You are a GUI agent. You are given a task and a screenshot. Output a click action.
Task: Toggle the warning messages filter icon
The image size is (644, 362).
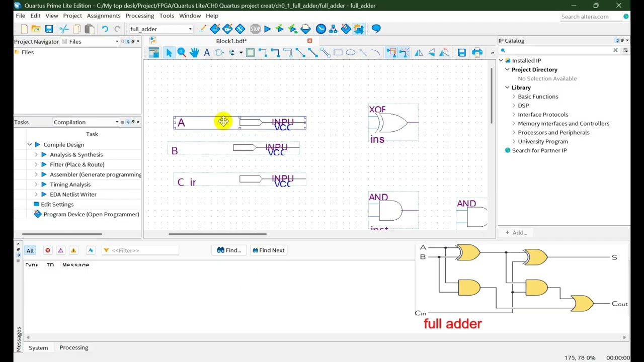pyautogui.click(x=73, y=250)
